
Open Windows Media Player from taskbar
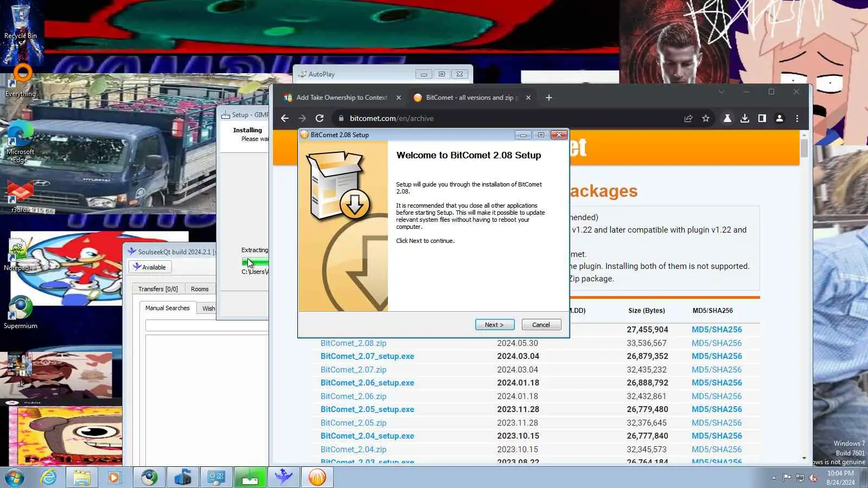tap(114, 478)
